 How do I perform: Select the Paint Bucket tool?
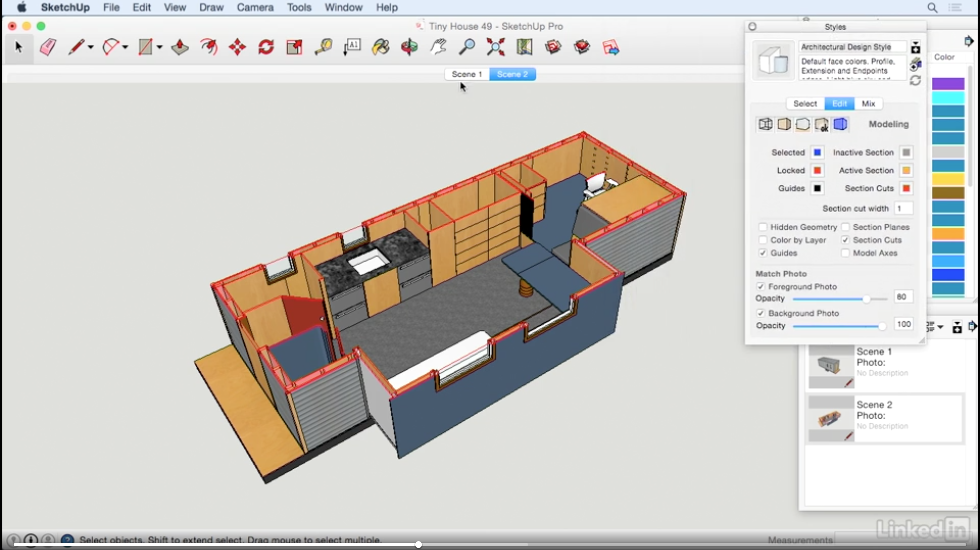[380, 47]
